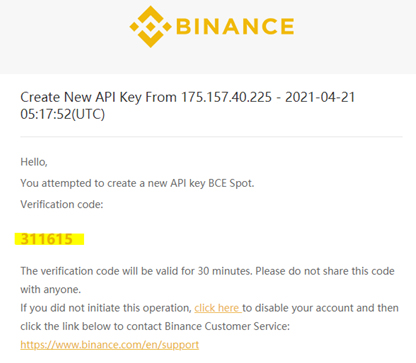Click the timestamp 05:17:52(UTC)
The image size is (416, 363).
pos(63,114)
